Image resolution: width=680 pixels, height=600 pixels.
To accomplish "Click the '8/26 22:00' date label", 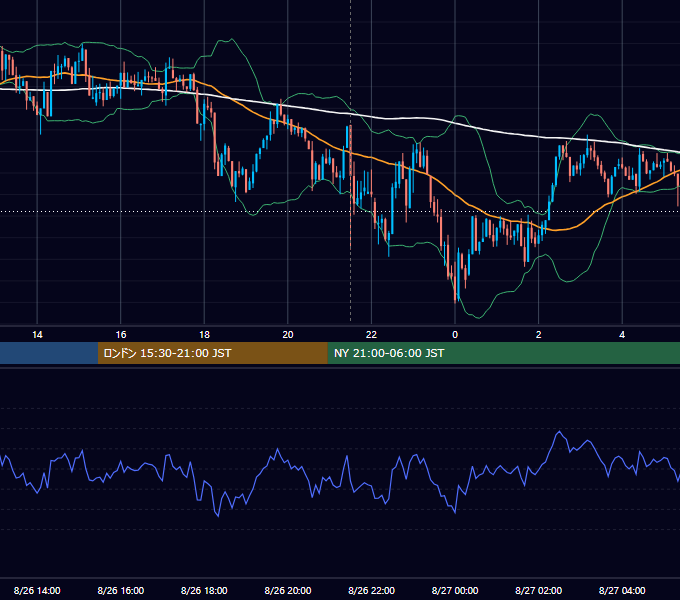I will pos(371,590).
